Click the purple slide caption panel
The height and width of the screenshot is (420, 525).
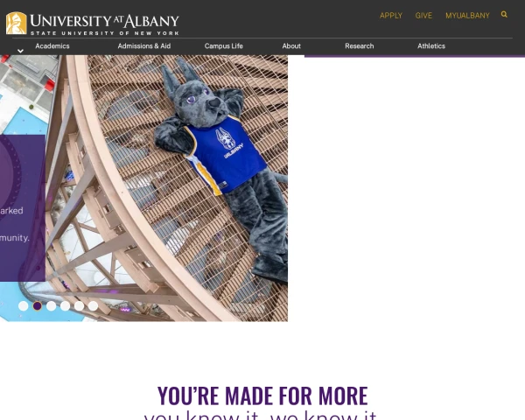(23, 208)
